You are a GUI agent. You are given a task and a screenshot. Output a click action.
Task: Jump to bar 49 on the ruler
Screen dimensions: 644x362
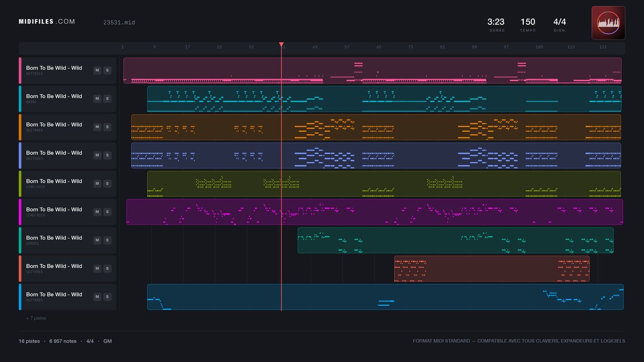tap(315, 47)
